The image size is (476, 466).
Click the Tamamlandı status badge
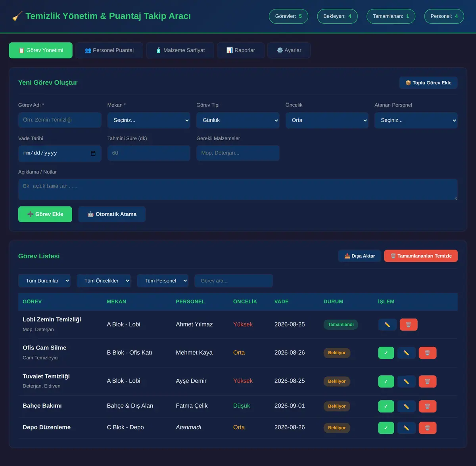[341, 325]
